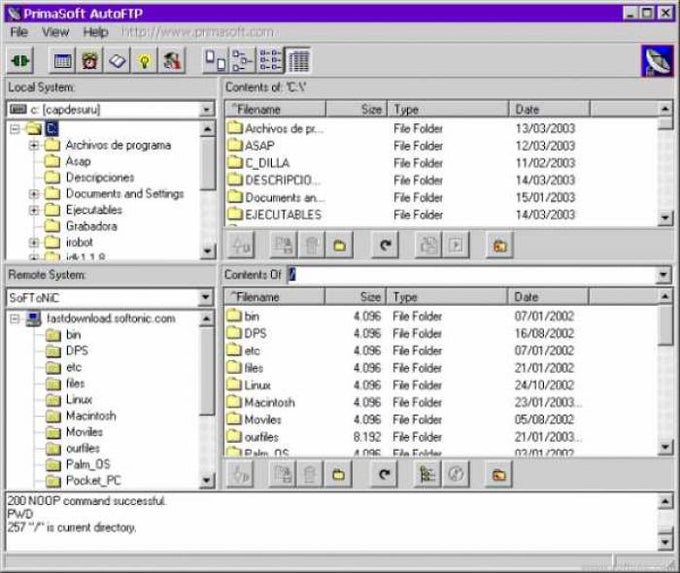
Task: Click the satellite dish logo icon
Action: click(657, 61)
